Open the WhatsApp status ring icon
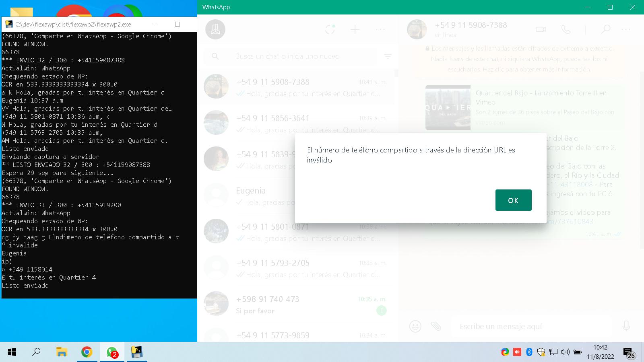Screen dimensions: 644x362 point(330,29)
